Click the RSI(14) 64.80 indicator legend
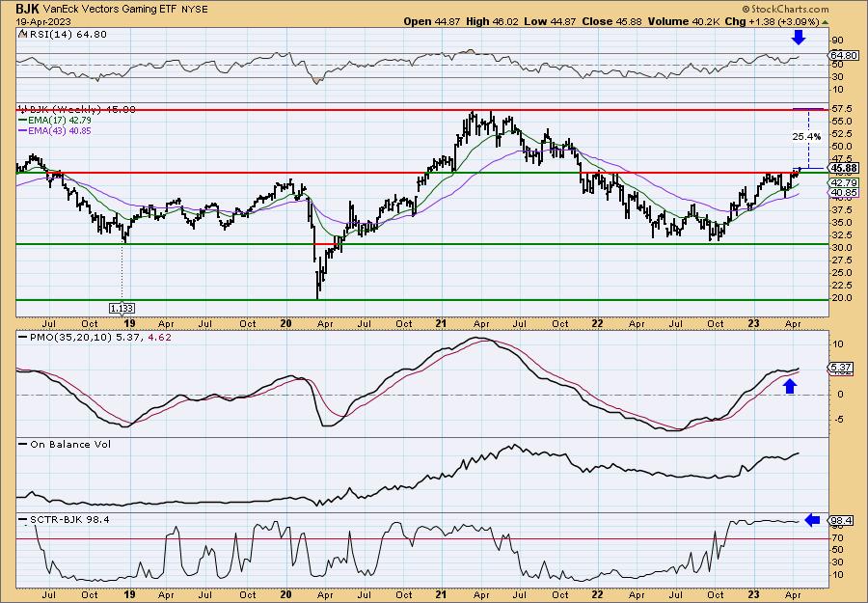 tap(67, 35)
